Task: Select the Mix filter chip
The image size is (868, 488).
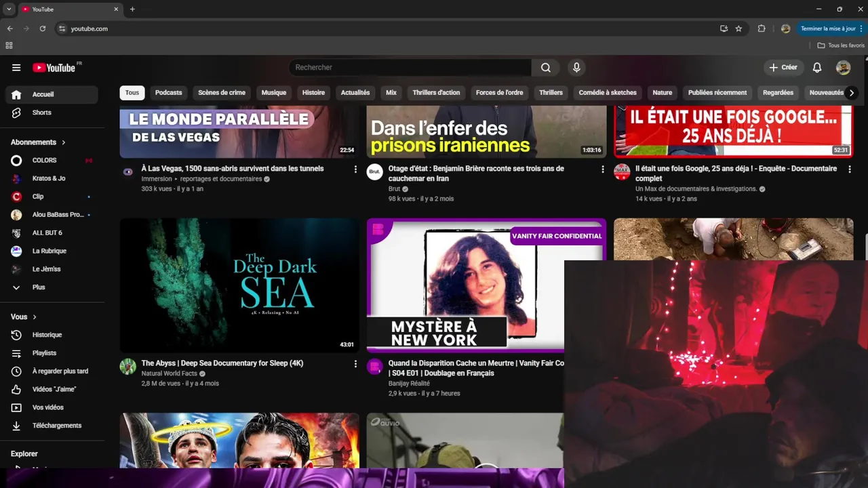Action: click(391, 93)
